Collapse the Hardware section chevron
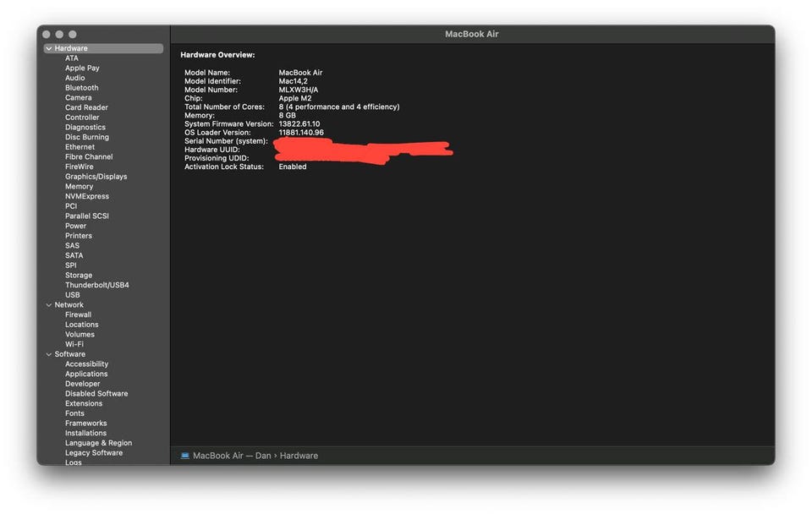 click(x=49, y=48)
